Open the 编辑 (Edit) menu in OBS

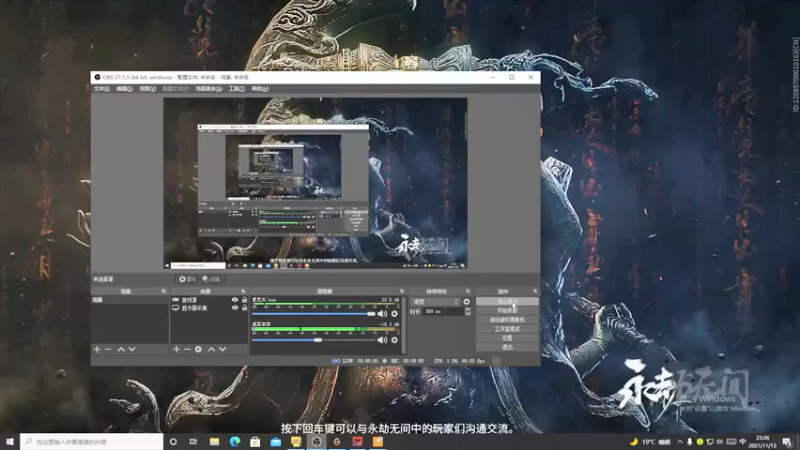point(124,89)
